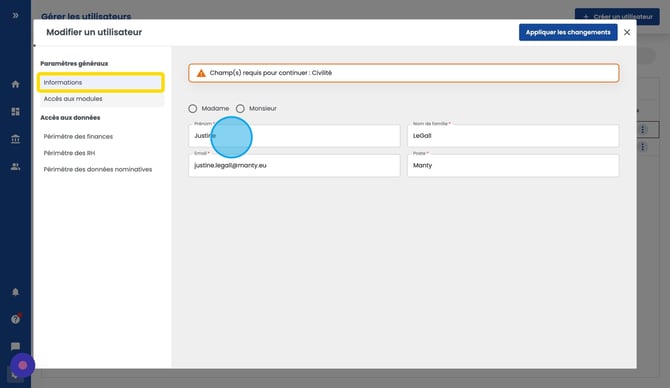Click Appliquer les changements button

point(568,32)
